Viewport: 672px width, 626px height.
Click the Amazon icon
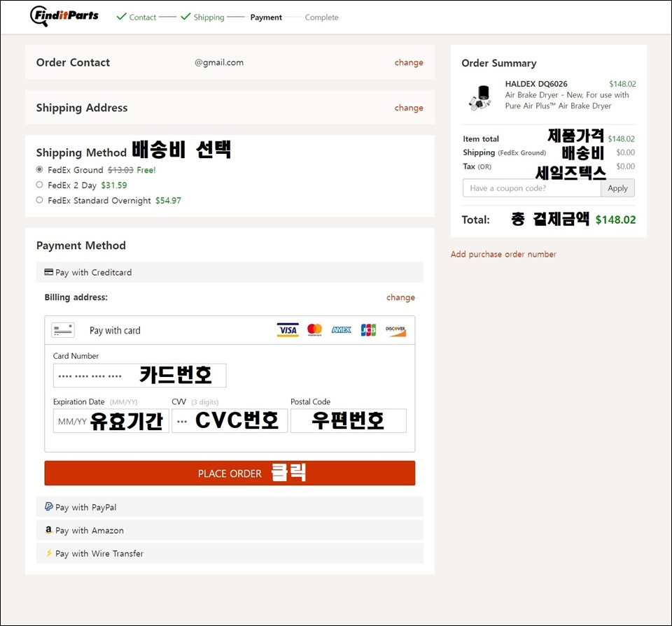click(49, 529)
